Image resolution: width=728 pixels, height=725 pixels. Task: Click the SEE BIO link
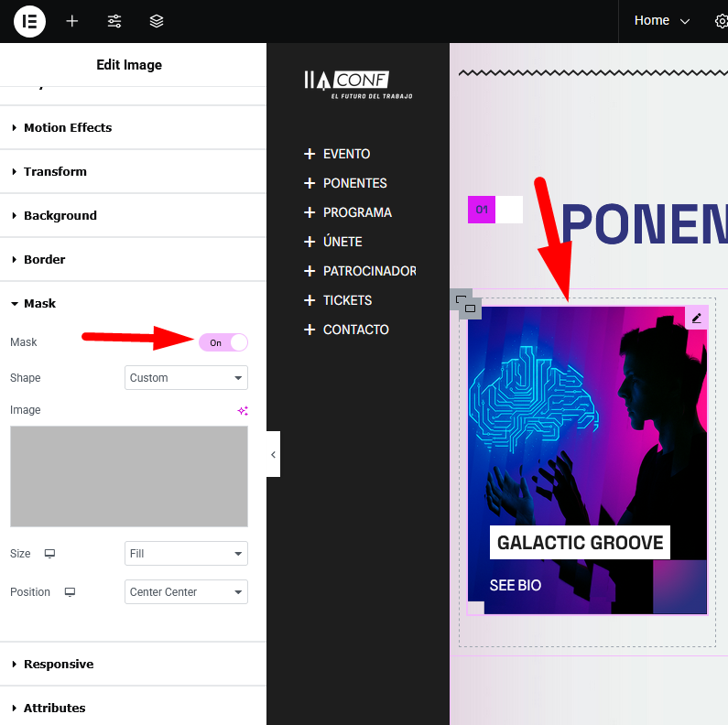click(515, 586)
